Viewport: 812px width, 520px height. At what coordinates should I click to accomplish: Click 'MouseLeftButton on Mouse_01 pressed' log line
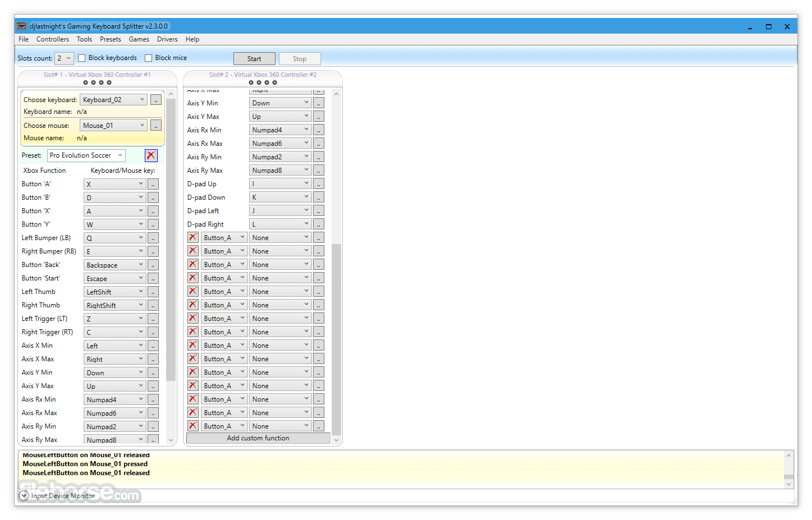[85, 464]
